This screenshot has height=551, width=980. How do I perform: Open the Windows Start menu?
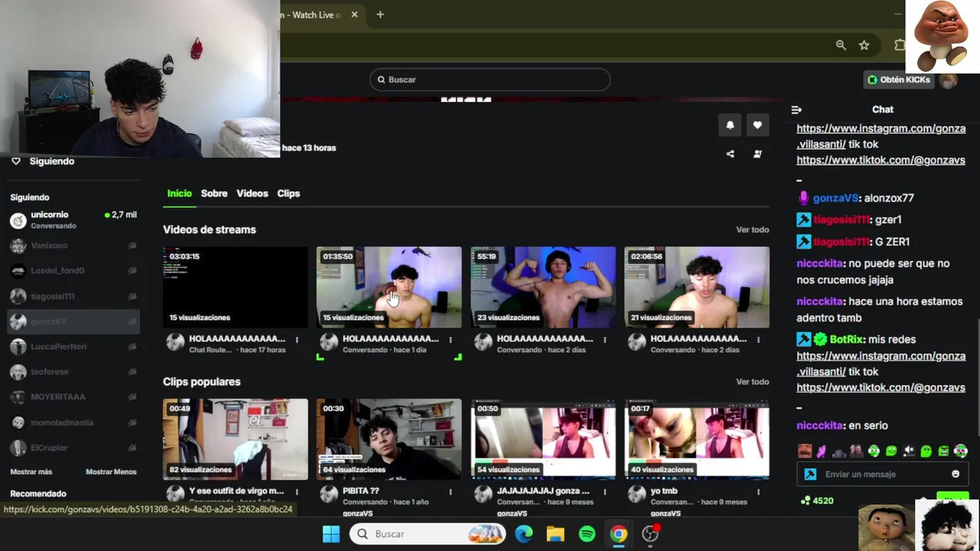[x=331, y=534]
